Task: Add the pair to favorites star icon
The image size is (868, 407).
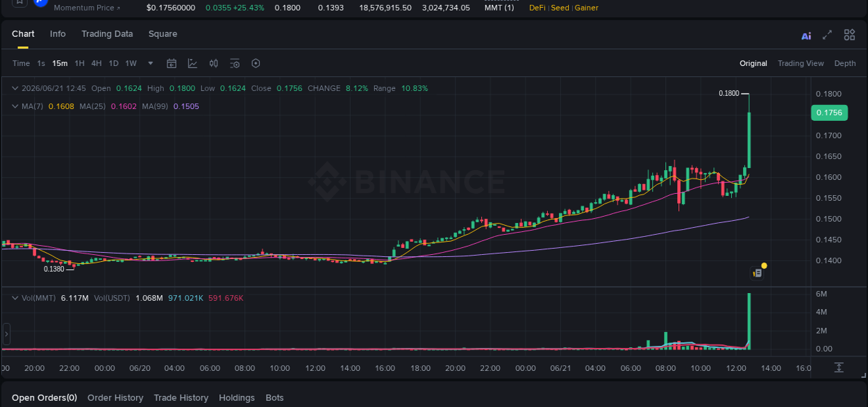Action: (x=19, y=2)
